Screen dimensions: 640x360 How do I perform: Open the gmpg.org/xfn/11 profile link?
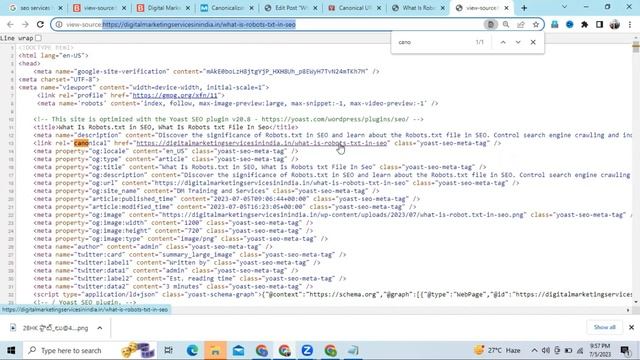(175, 95)
